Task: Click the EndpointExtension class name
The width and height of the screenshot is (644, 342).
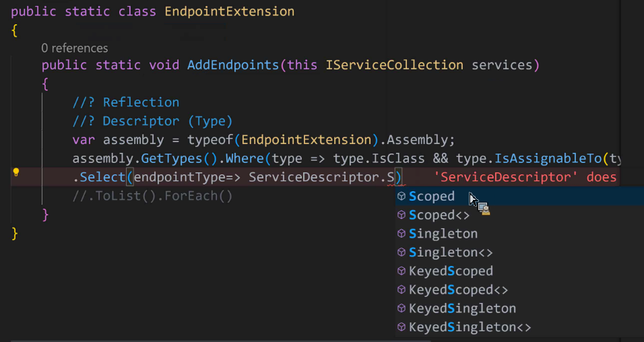Action: click(229, 11)
